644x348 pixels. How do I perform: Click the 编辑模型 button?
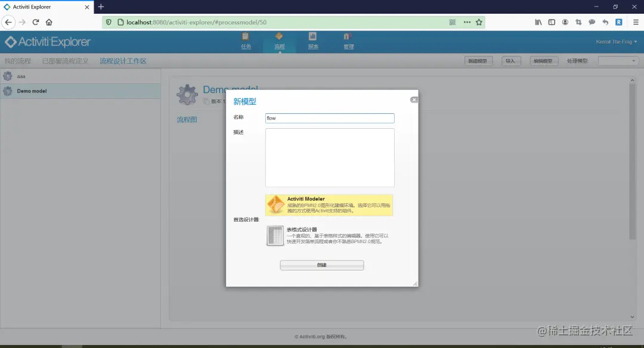543,61
